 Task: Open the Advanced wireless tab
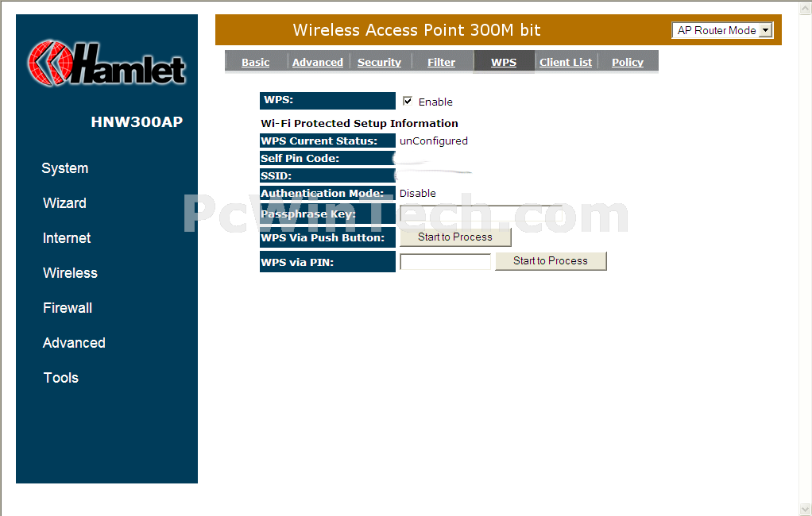(318, 62)
